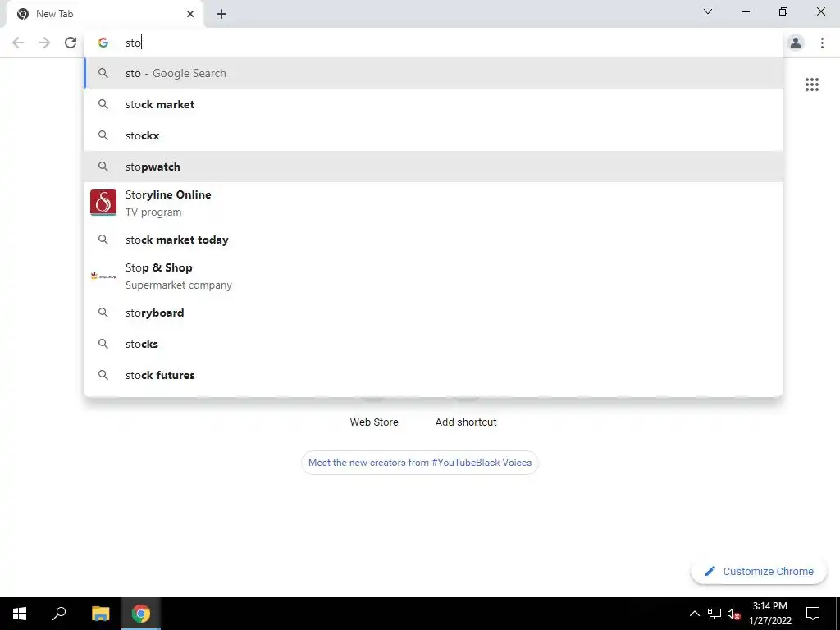Go back using the back arrow
The image size is (840, 630).
[18, 43]
